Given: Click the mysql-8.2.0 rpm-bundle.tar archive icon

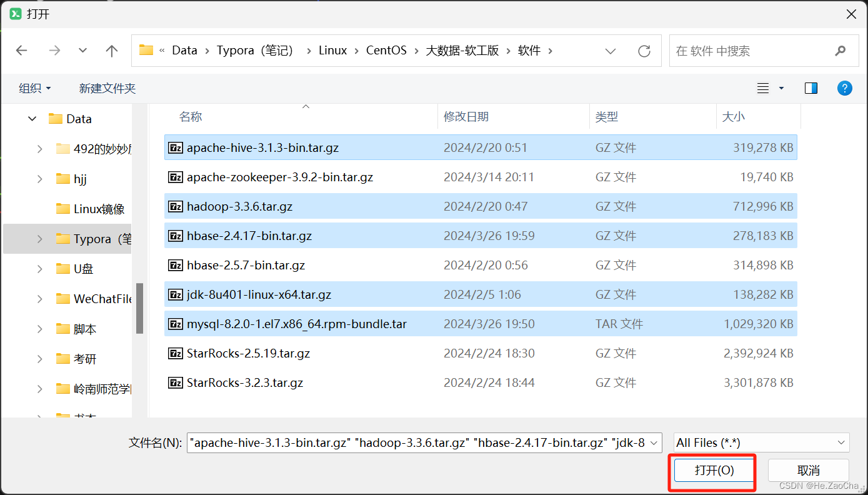Looking at the screenshot, I should click(176, 324).
